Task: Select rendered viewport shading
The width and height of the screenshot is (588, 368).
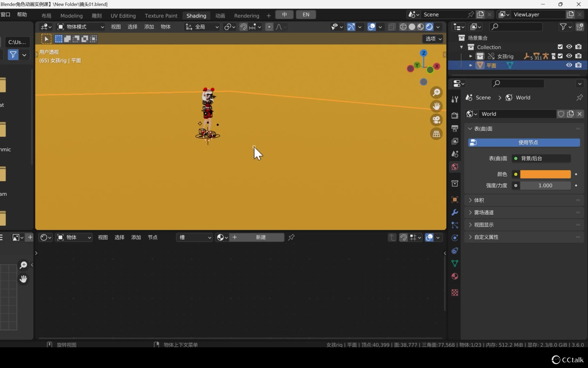Action: click(x=429, y=27)
